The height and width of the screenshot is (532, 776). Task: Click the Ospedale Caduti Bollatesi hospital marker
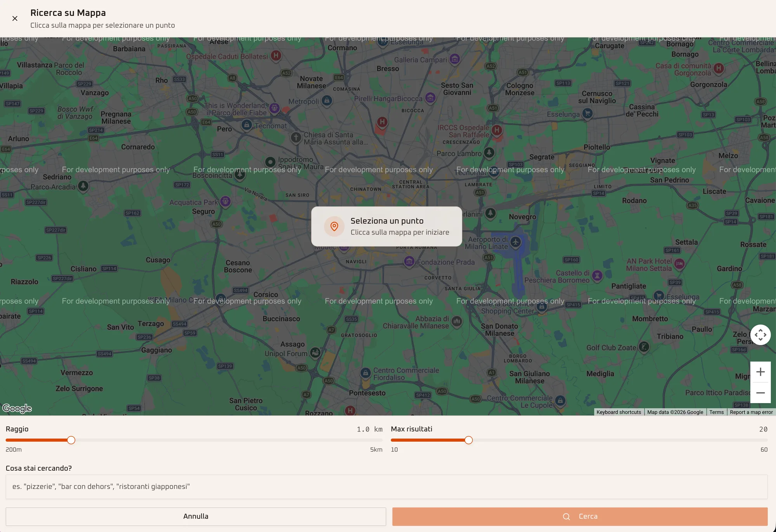pyautogui.click(x=276, y=55)
